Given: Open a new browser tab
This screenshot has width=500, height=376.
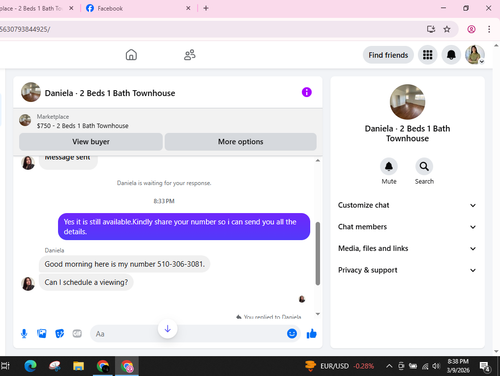Looking at the screenshot, I should [206, 8].
